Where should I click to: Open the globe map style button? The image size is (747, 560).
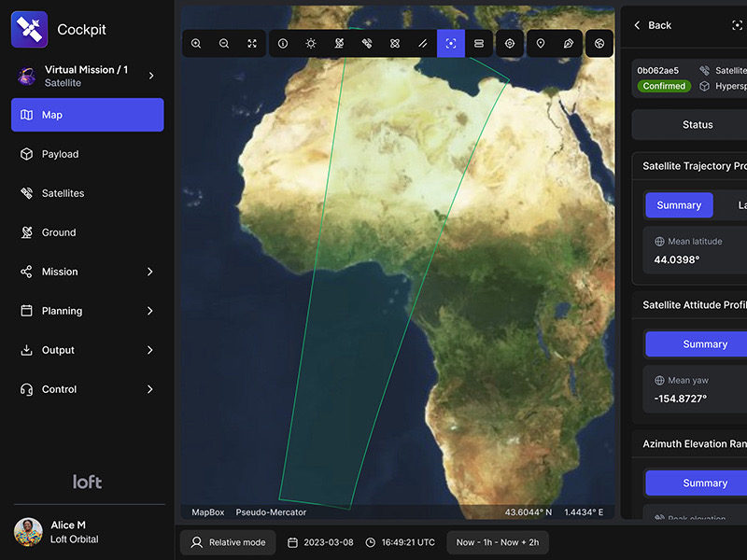pyautogui.click(x=599, y=44)
